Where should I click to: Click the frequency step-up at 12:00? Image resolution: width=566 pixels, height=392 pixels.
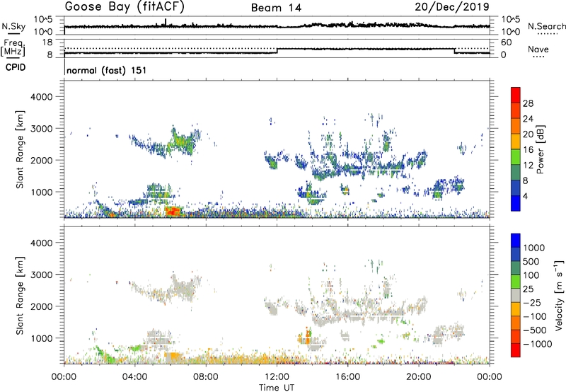(x=277, y=51)
